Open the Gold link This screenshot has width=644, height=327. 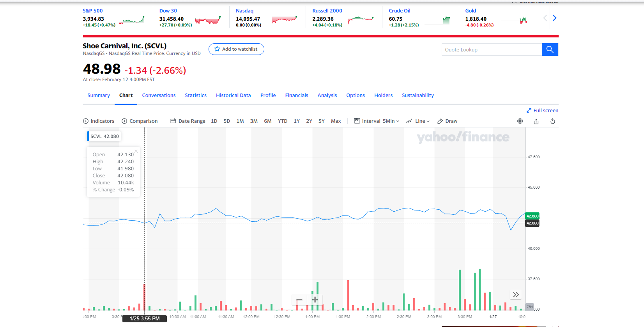[471, 11]
